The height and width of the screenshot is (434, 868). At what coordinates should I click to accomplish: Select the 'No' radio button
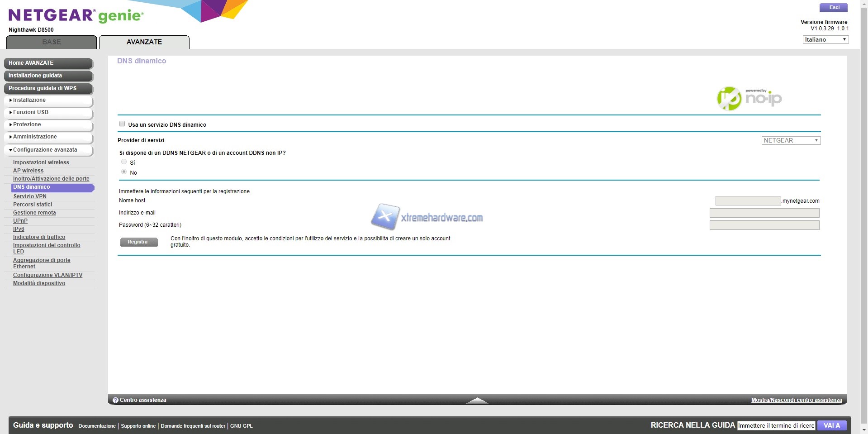click(124, 172)
